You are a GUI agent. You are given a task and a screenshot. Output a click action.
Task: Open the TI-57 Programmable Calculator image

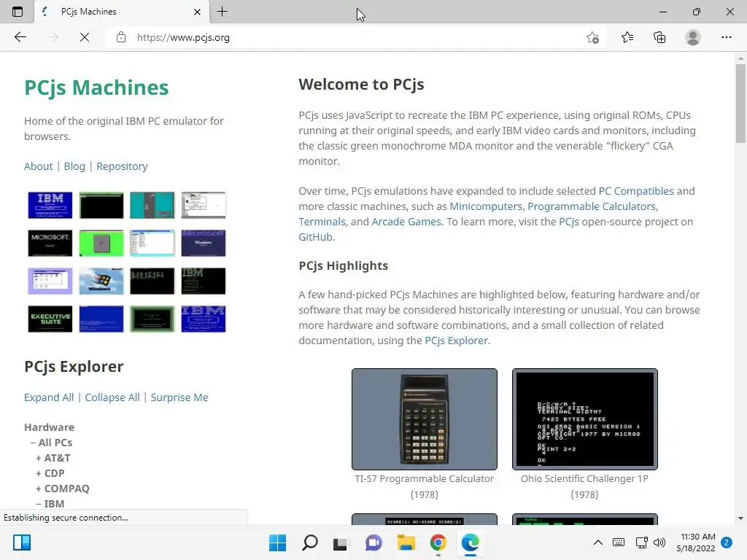click(x=425, y=419)
